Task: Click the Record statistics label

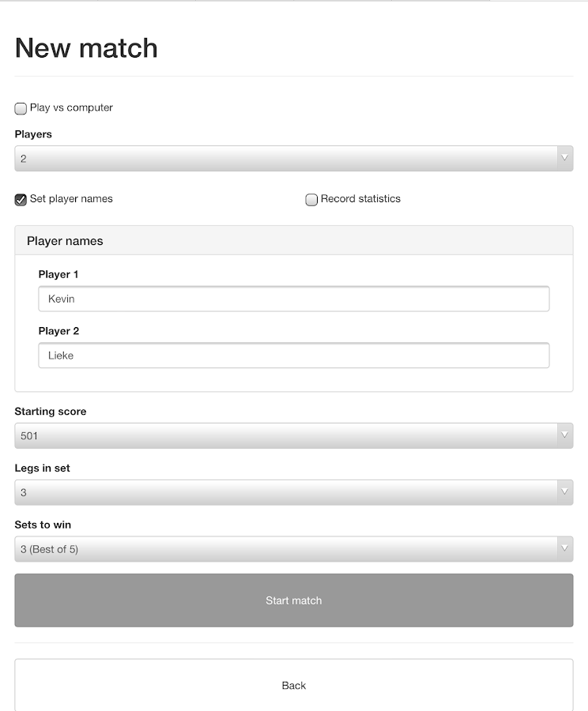Action: pyautogui.click(x=360, y=199)
